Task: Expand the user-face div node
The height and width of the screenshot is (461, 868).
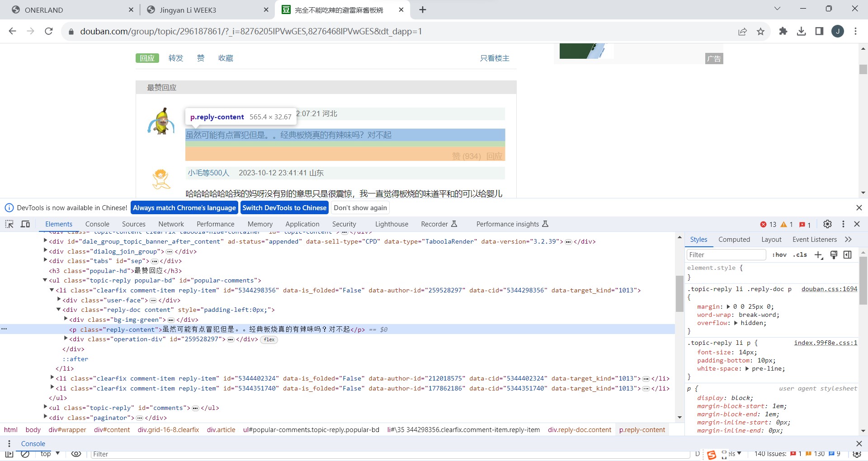Action: coord(59,300)
